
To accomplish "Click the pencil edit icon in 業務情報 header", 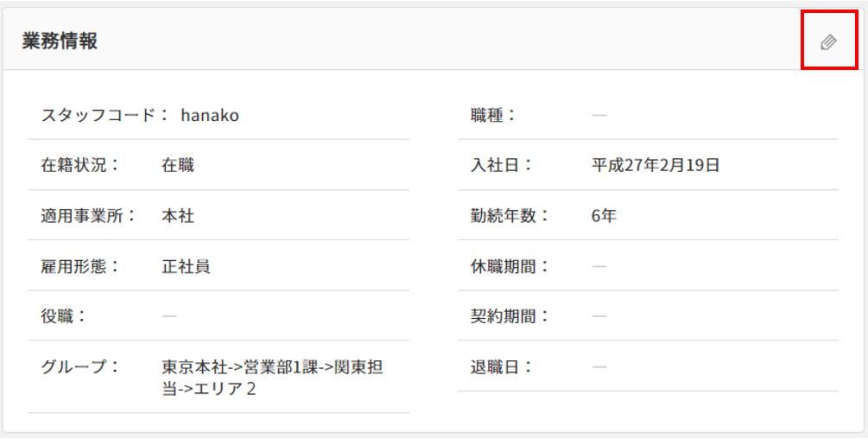I will tap(828, 41).
